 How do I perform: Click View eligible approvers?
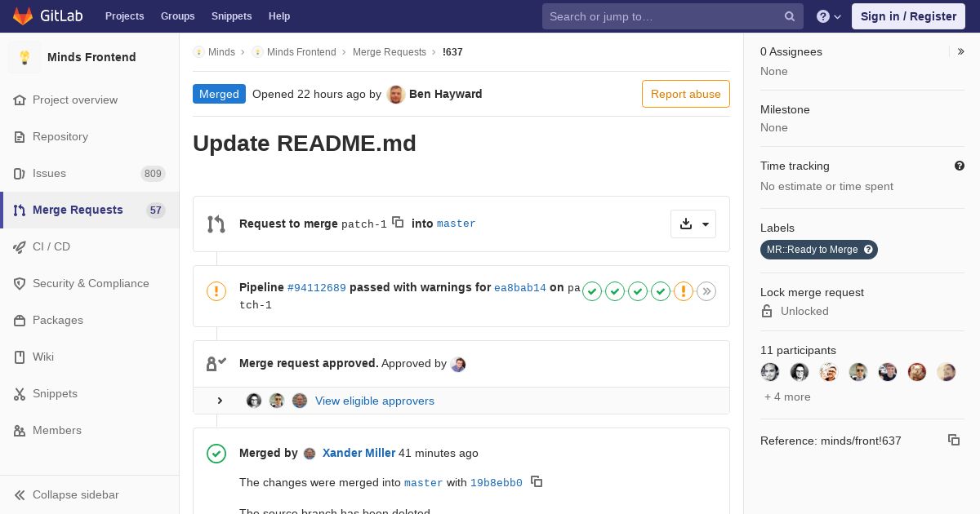point(375,401)
